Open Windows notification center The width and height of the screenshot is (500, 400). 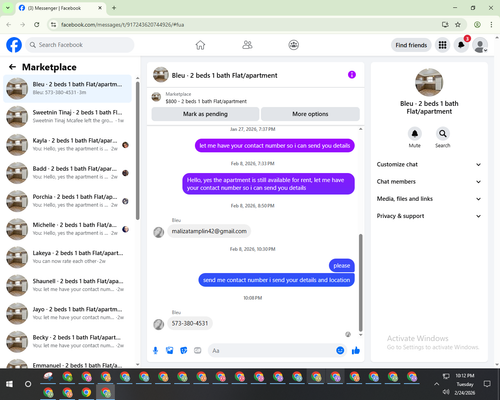point(487,384)
